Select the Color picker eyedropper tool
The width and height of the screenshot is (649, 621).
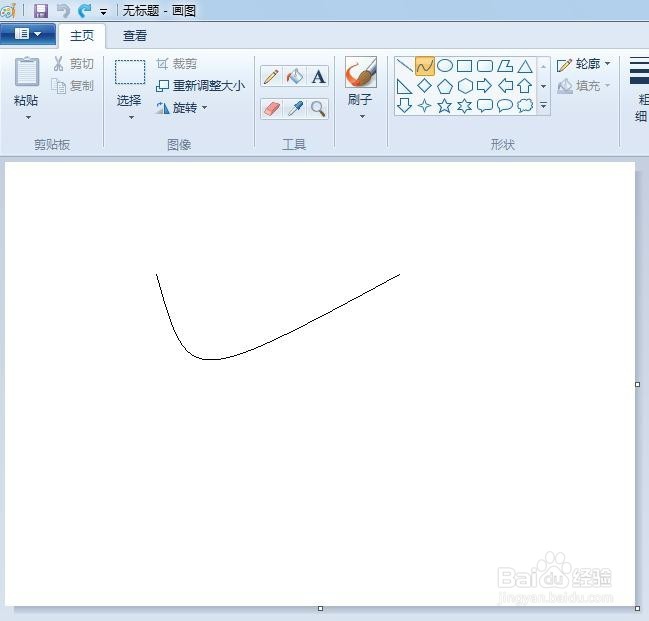[295, 109]
